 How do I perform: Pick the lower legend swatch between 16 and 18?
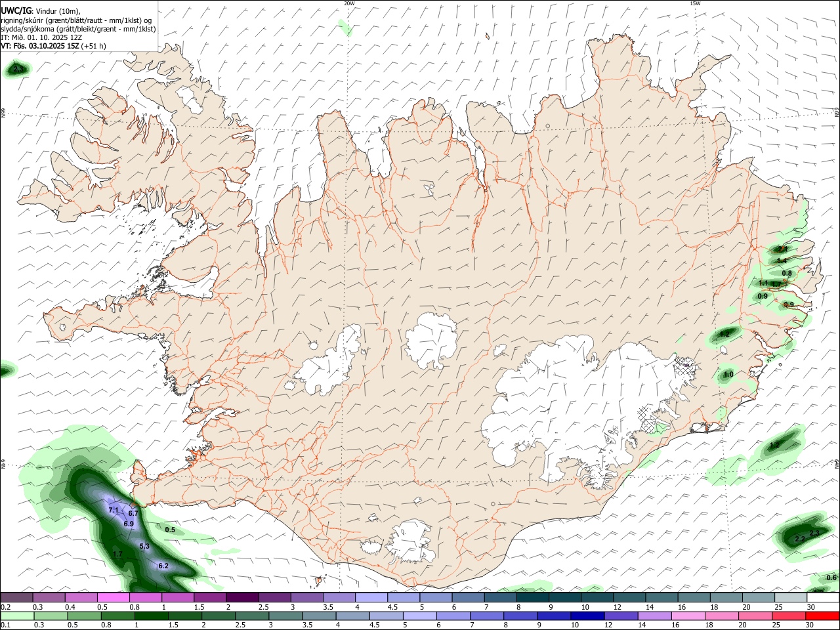coord(687,616)
